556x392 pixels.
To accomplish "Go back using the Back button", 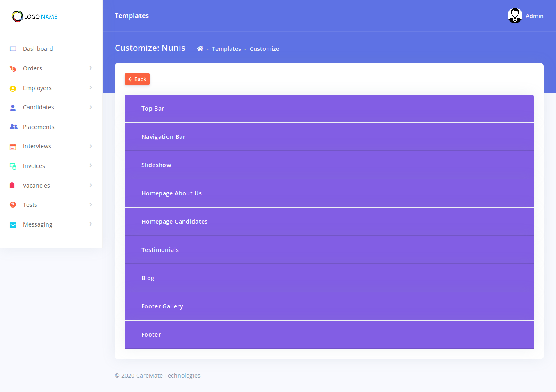I will [x=137, y=79].
